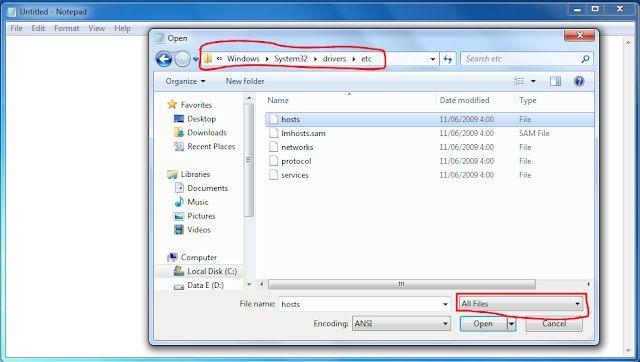This screenshot has height=362, width=640.
Task: Expand the Open button split arrow
Action: click(x=511, y=324)
